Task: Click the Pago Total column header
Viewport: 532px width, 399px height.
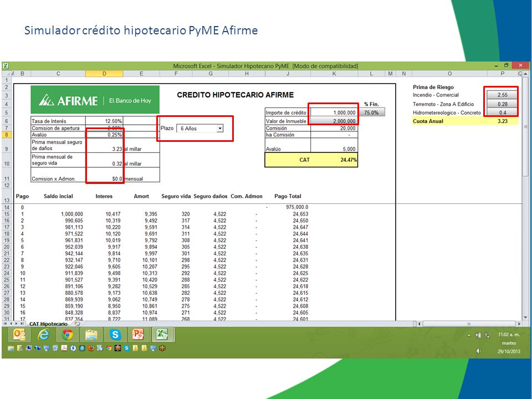Action: pyautogui.click(x=288, y=196)
